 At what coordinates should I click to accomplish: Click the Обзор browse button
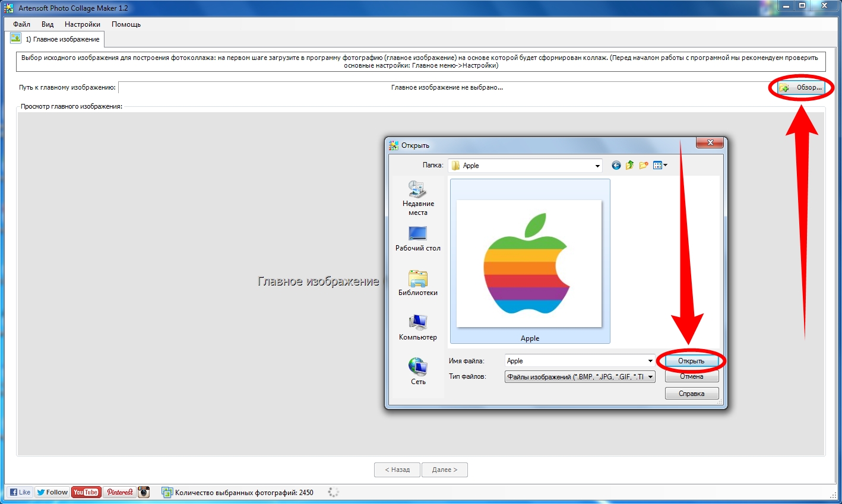click(x=801, y=87)
